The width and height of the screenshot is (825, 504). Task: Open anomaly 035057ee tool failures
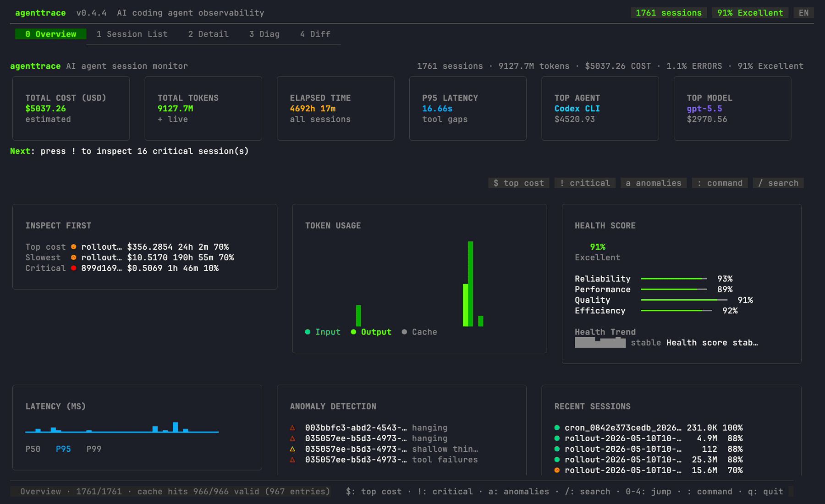pos(384,460)
